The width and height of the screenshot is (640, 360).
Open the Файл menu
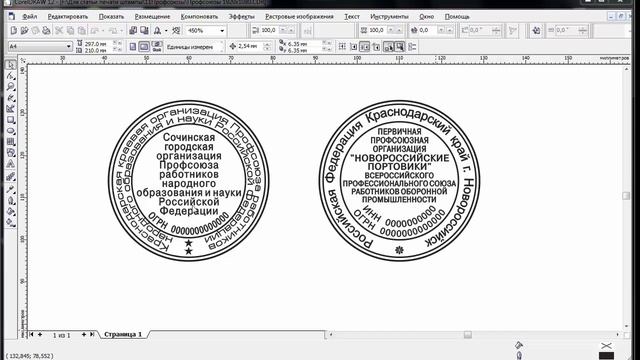pyautogui.click(x=29, y=17)
